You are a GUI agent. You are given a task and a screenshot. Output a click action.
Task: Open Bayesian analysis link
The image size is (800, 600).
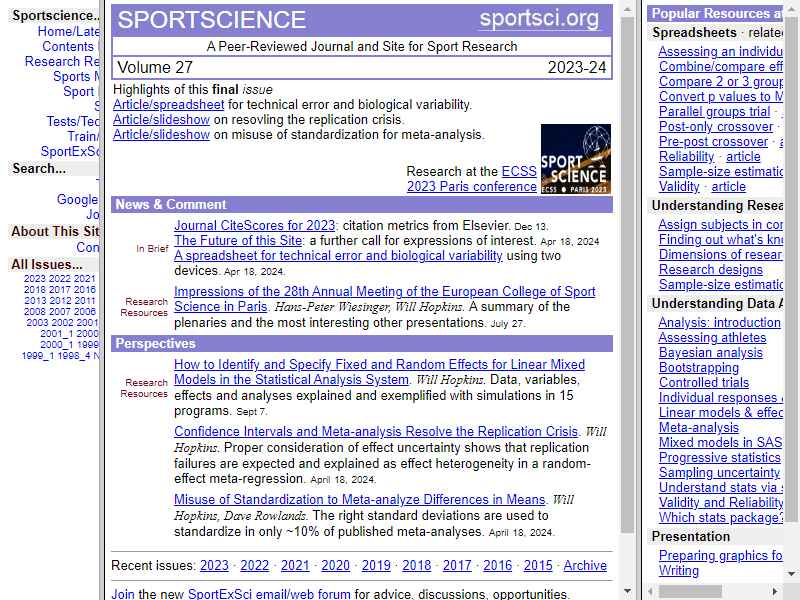711,353
